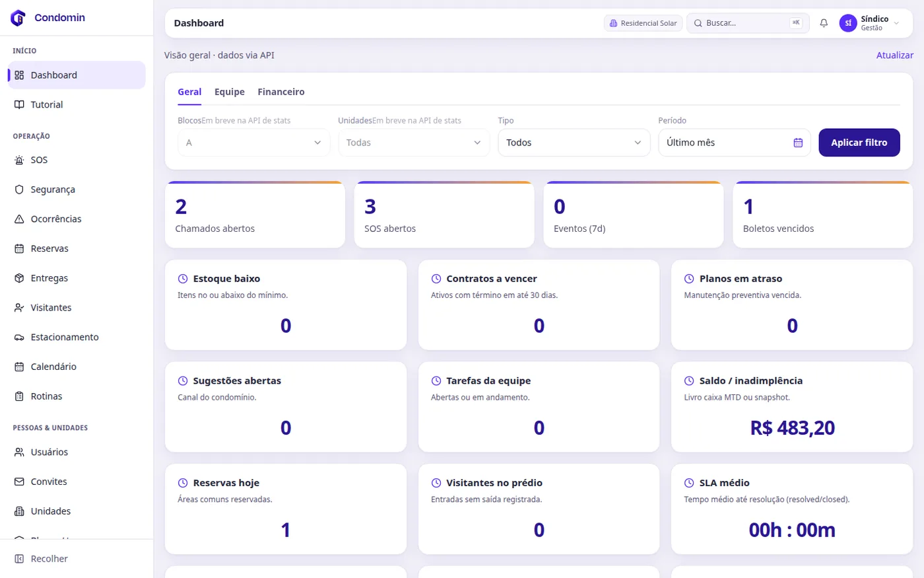The width and height of the screenshot is (924, 578).
Task: Click the Buscar search field
Action: click(748, 23)
